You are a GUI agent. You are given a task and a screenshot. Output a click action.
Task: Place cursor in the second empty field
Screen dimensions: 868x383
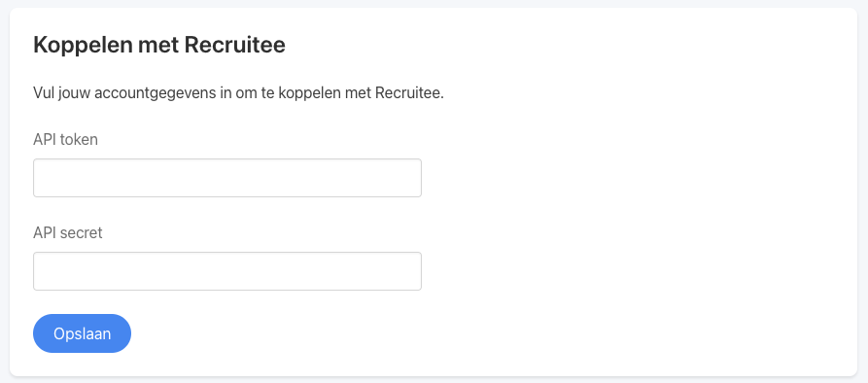pyautogui.click(x=227, y=271)
